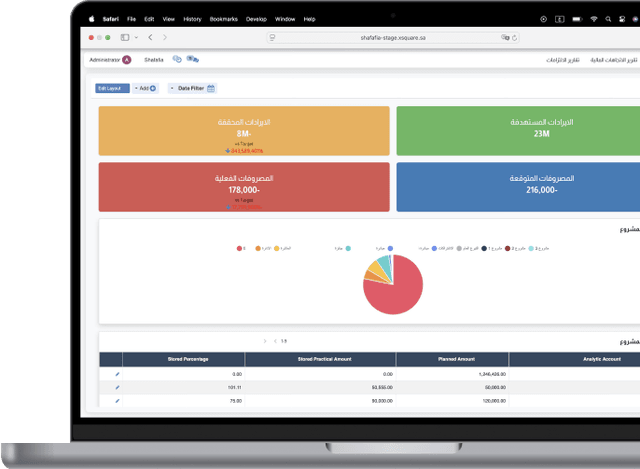The image size is (640, 469).
Task: Open the Data Filter calendar icon
Action: 211,89
